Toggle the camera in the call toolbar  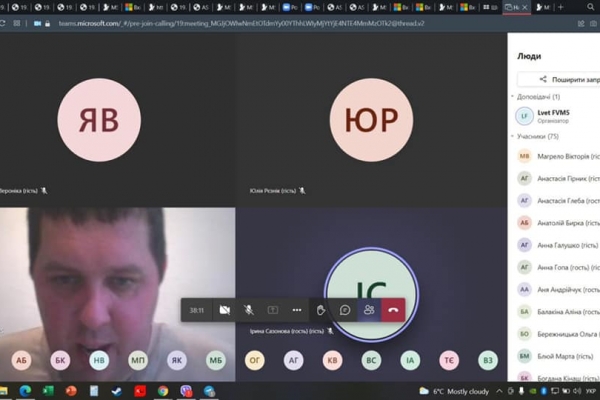[x=225, y=310]
